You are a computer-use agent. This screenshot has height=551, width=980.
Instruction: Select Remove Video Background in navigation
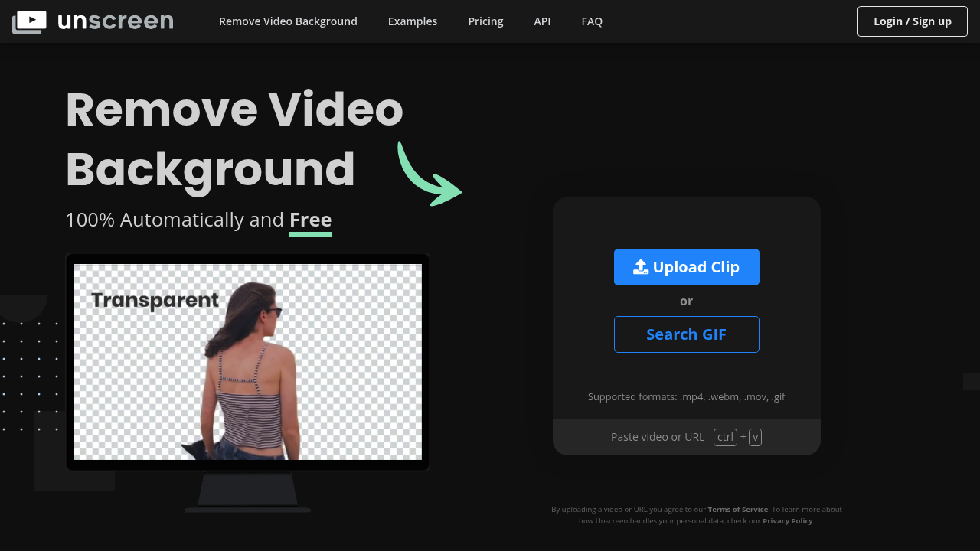pyautogui.click(x=288, y=21)
